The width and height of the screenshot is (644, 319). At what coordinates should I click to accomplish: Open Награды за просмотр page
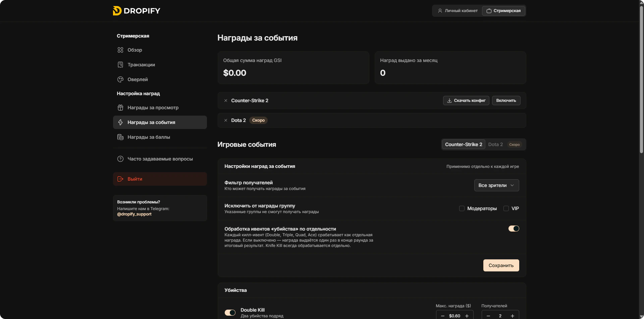click(x=160, y=108)
